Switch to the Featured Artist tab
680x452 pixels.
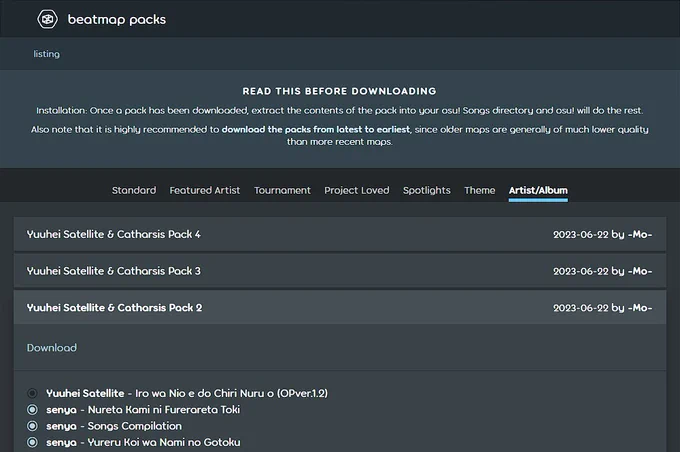point(205,190)
